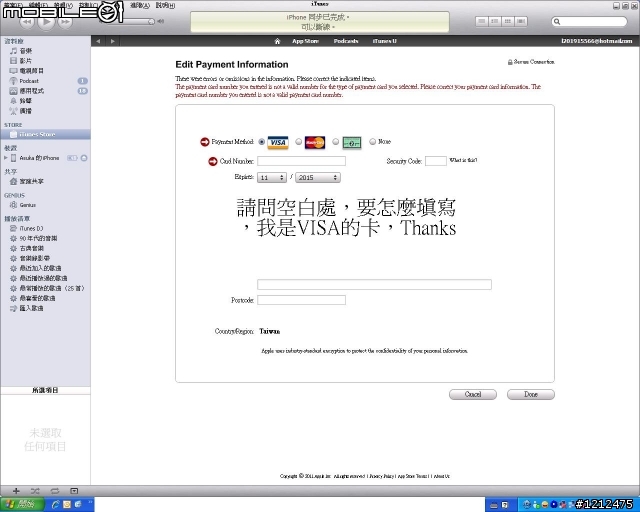Open the Privacy Policy footer link
This screenshot has width=640, height=512.
tap(381, 476)
